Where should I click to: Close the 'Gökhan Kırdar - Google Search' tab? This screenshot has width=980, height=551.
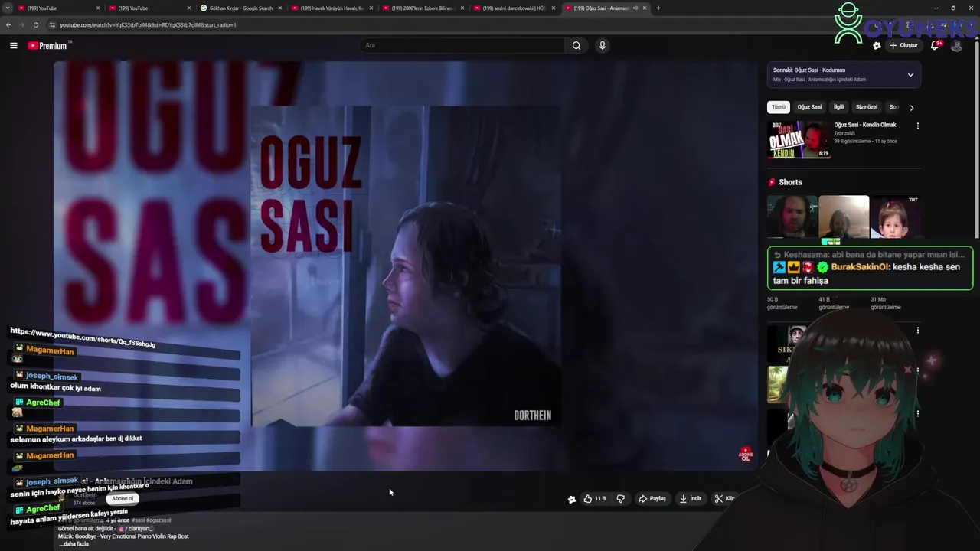point(280,8)
